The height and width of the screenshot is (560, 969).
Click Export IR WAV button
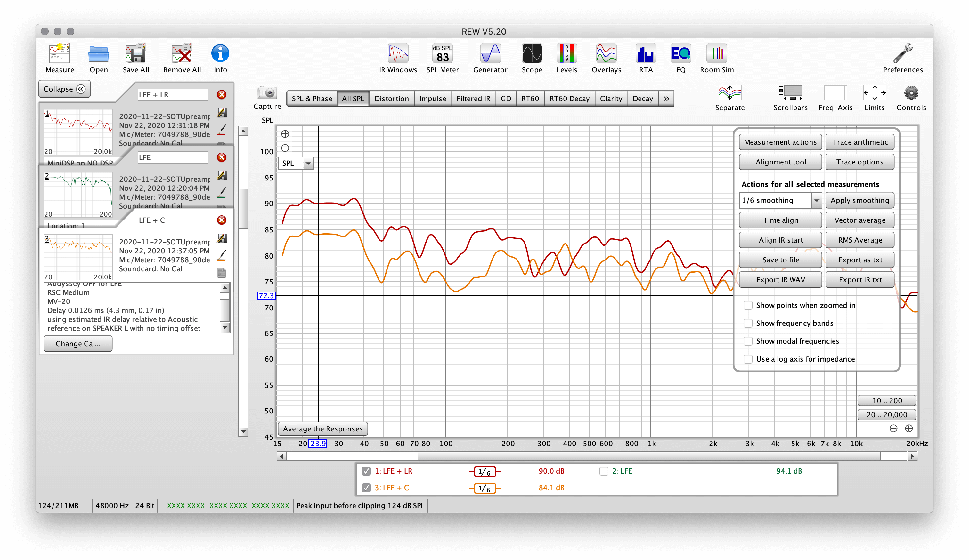click(780, 280)
